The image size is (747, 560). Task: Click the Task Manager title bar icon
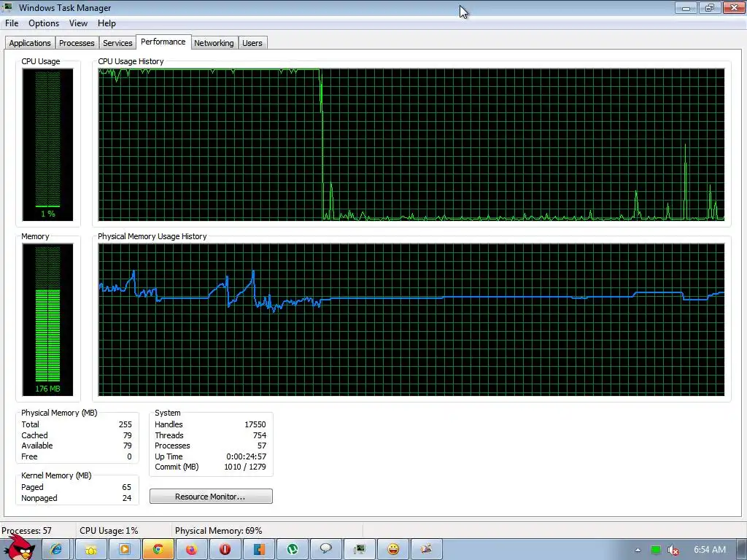point(7,7)
